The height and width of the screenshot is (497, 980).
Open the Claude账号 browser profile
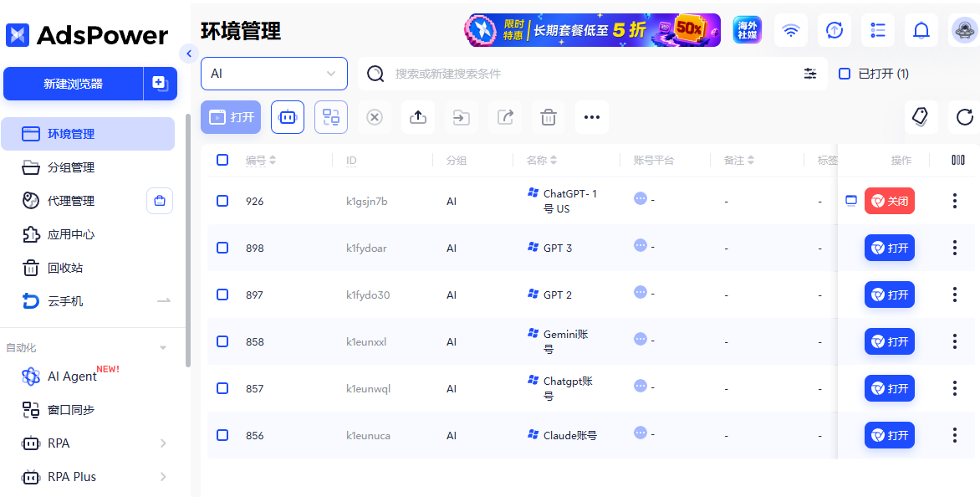[x=890, y=435]
